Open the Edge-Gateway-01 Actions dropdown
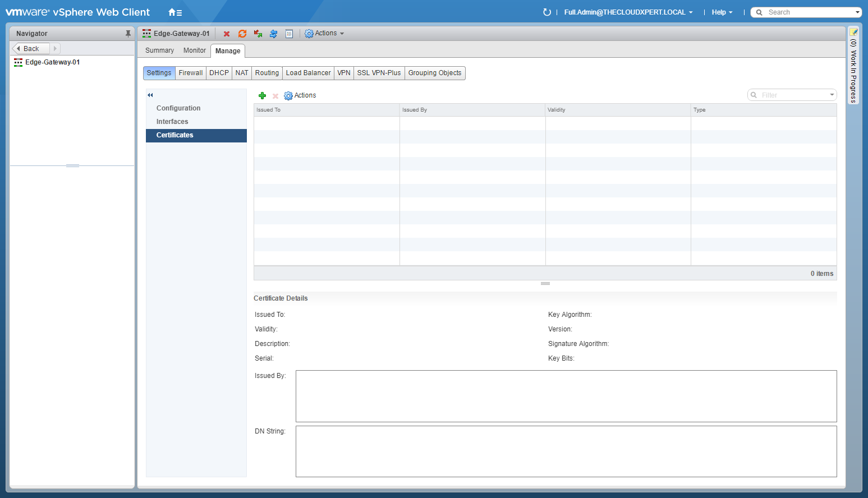This screenshot has width=868, height=498. click(324, 34)
